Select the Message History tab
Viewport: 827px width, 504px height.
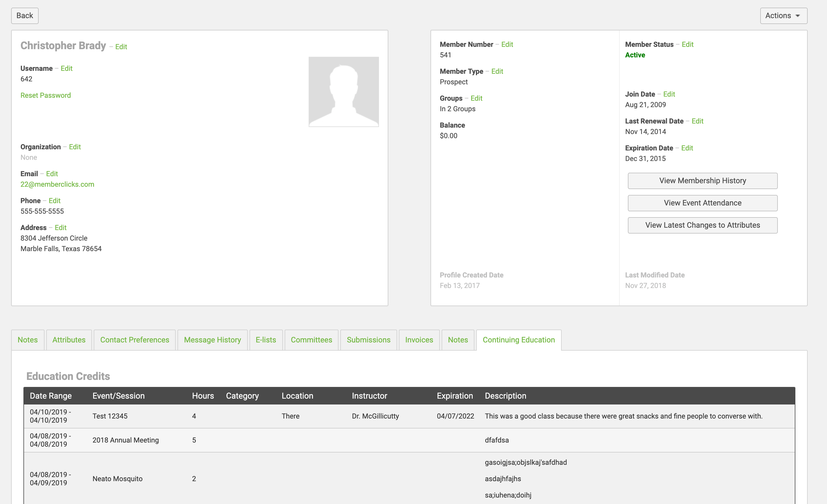click(212, 340)
